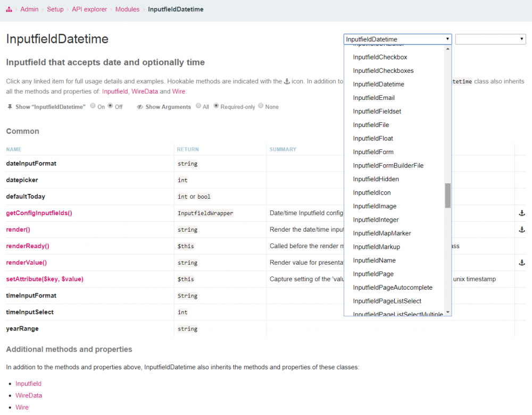
Task: Click hook anchor icon in render() row
Action: 521,230
